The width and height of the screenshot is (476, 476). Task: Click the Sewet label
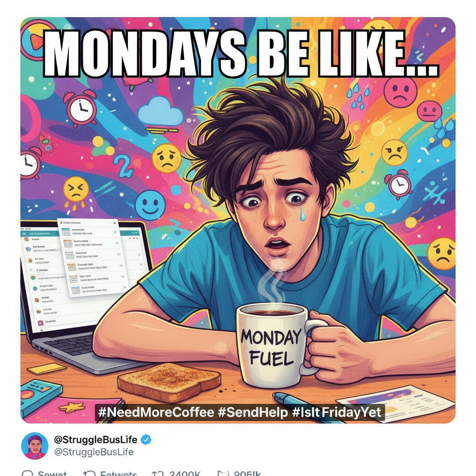pos(52,473)
